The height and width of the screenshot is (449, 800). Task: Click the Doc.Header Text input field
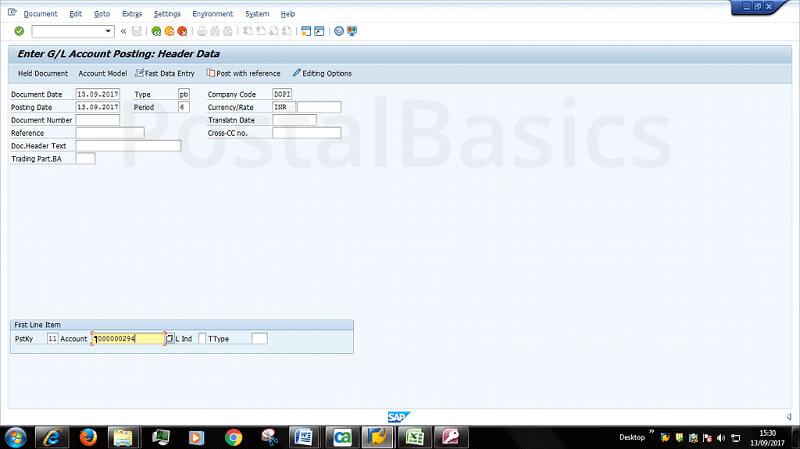pyautogui.click(x=128, y=146)
